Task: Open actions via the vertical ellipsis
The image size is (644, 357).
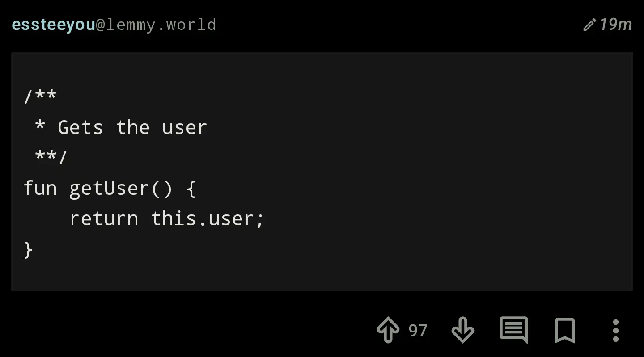Action: click(615, 330)
